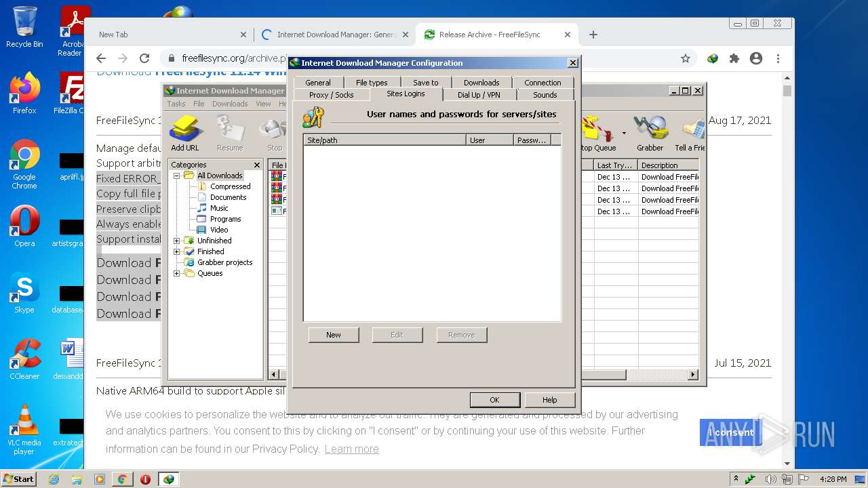868x488 pixels.
Task: Expand the Queues category tree node
Action: [177, 273]
